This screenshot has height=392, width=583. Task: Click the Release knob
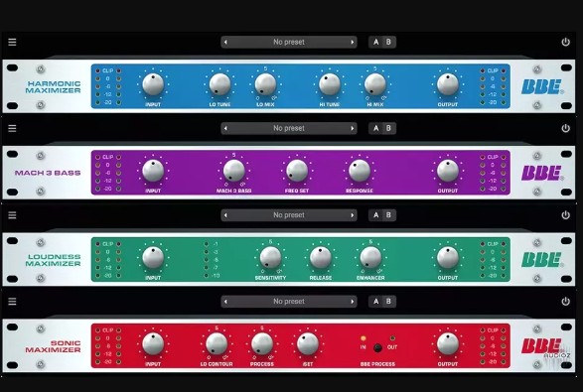(x=321, y=257)
